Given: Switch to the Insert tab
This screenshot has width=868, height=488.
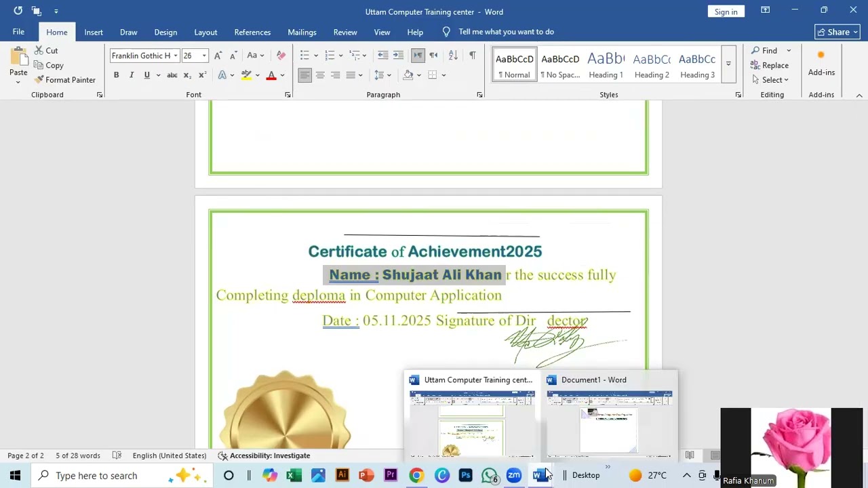Looking at the screenshot, I should pos(94,32).
